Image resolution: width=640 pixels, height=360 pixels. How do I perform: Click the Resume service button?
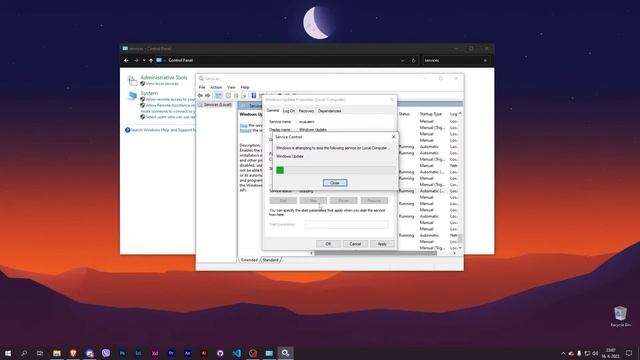pyautogui.click(x=374, y=200)
